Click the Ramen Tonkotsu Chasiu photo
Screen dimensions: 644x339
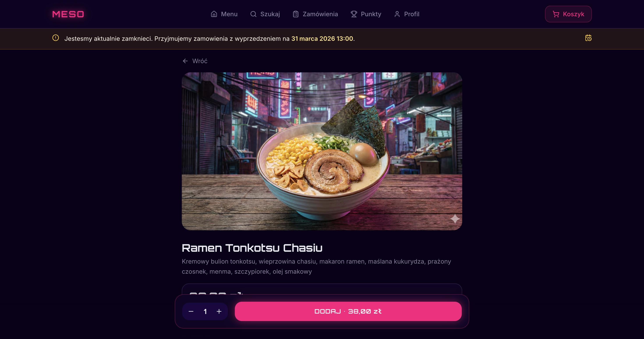tap(322, 151)
